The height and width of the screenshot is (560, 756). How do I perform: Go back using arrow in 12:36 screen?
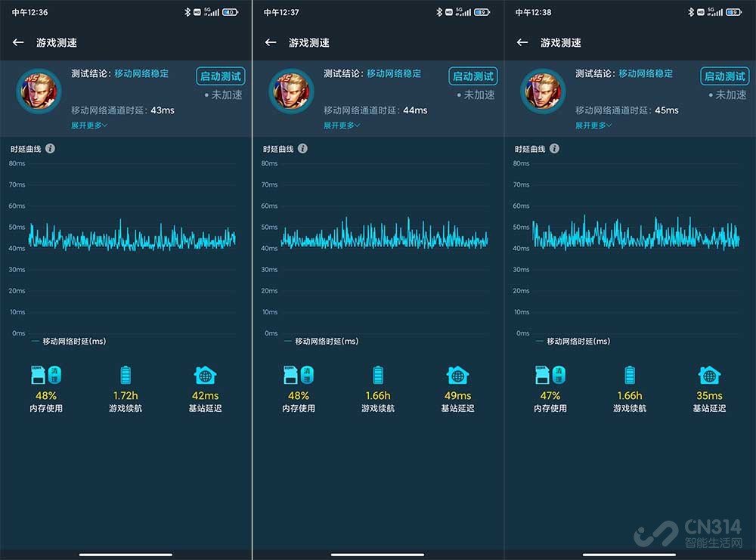click(18, 42)
